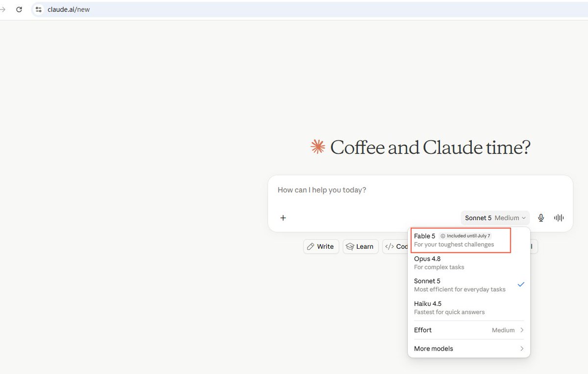The width and height of the screenshot is (588, 374).
Task: Open the Sonnet 5 Medium model selector
Action: 495,218
